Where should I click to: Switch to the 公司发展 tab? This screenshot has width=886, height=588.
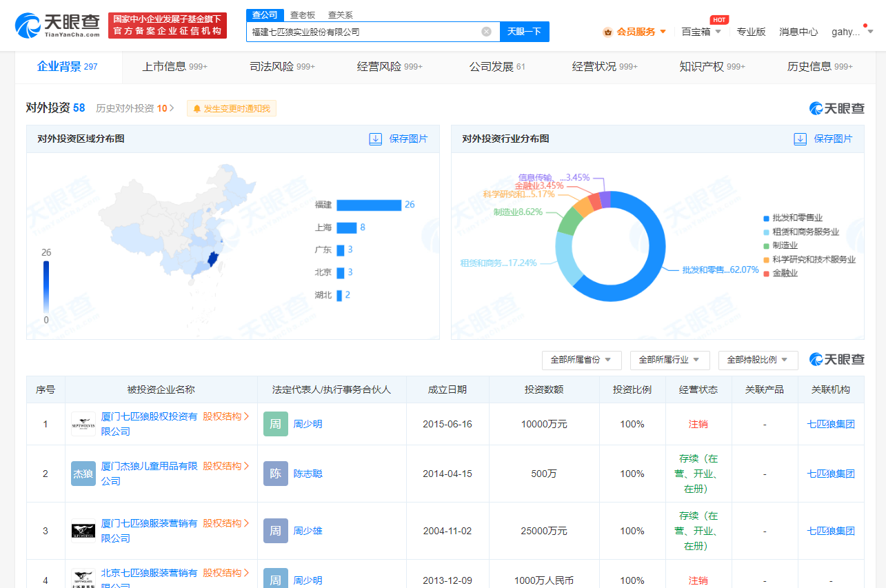click(497, 67)
